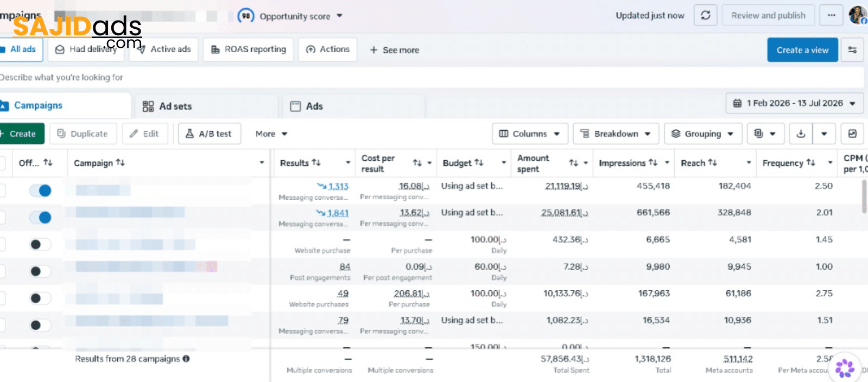The width and height of the screenshot is (868, 382).
Task: Click the Edit button
Action: [x=144, y=133]
